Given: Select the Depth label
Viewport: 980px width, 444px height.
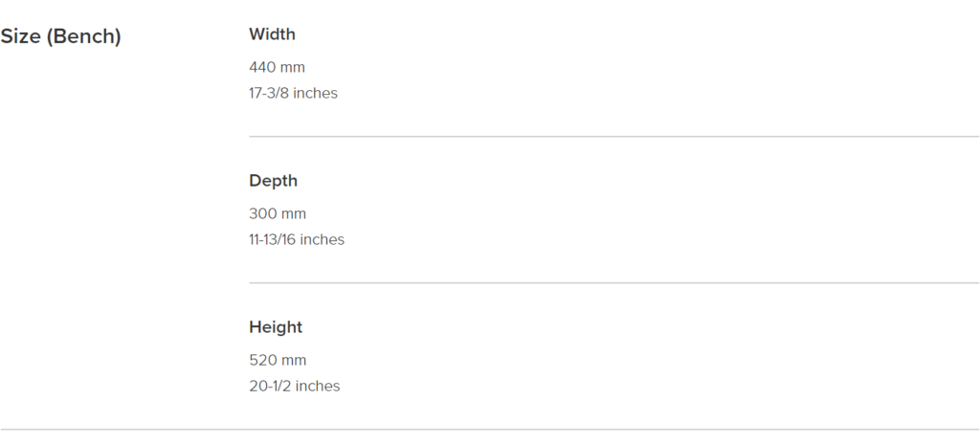Looking at the screenshot, I should [273, 182].
